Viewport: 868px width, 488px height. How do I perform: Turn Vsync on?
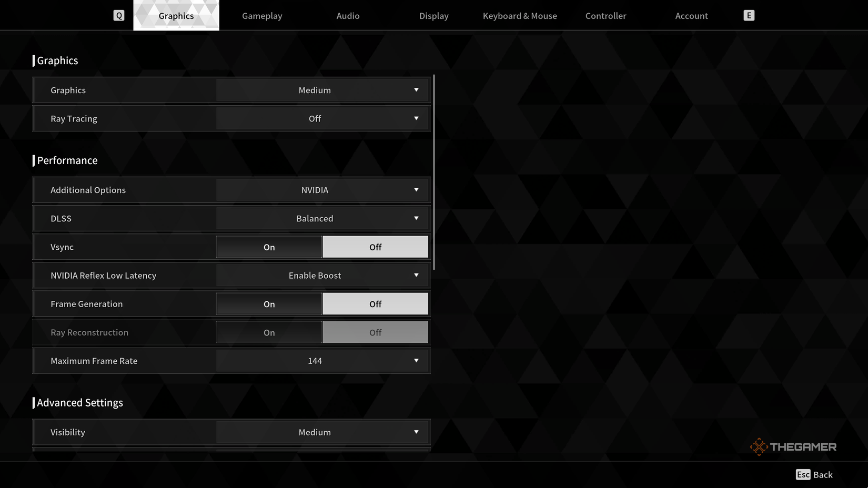[x=269, y=247]
